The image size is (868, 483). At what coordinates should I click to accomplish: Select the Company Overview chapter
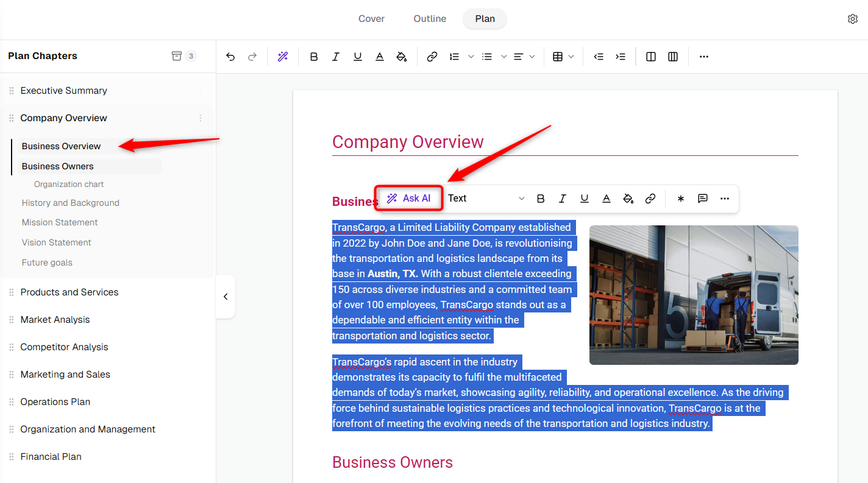click(x=64, y=118)
